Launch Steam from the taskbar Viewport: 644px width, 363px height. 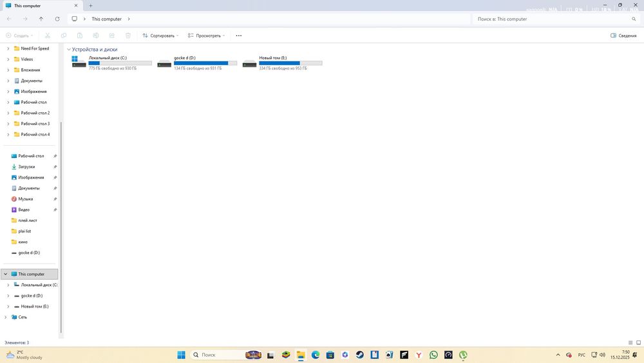click(360, 355)
